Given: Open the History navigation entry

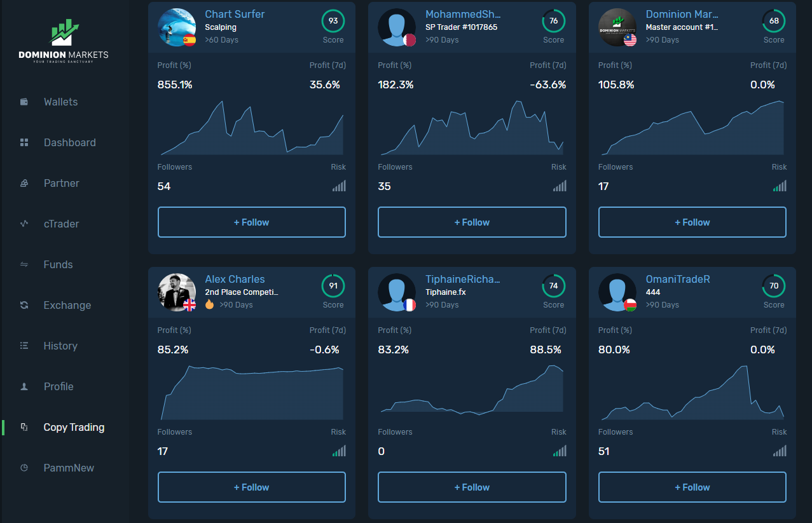Looking at the screenshot, I should point(60,346).
